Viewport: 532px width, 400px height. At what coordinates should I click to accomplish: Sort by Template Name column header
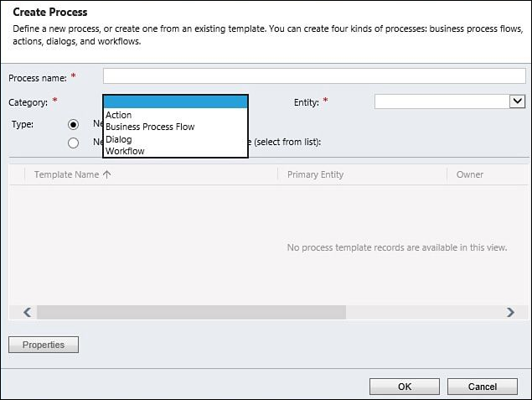pos(66,174)
